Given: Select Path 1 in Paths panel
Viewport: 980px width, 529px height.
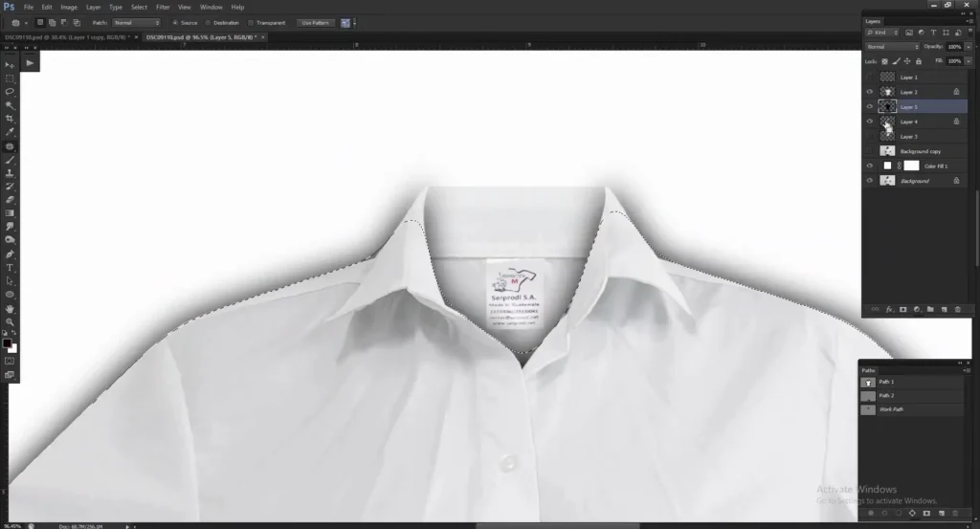Looking at the screenshot, I should point(885,382).
